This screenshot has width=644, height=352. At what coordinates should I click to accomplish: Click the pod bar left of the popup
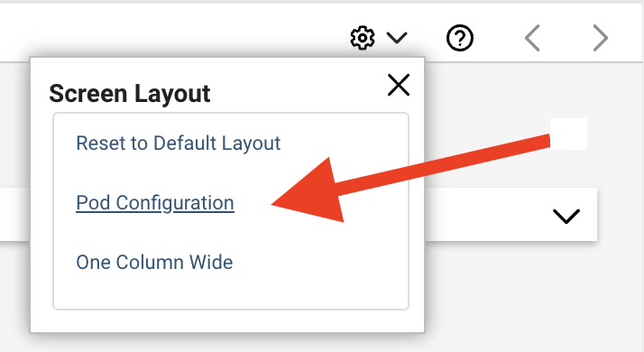(x=14, y=214)
